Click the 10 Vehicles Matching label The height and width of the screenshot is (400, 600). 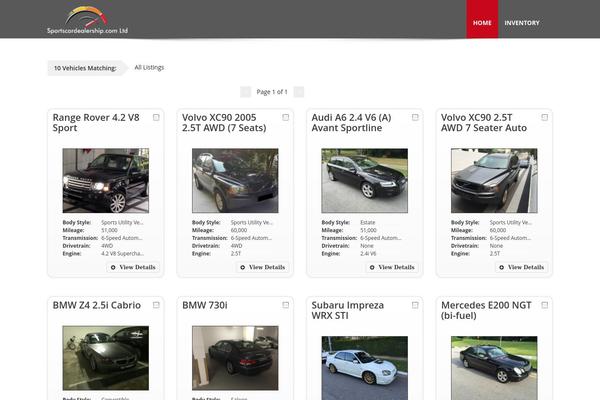tap(85, 68)
